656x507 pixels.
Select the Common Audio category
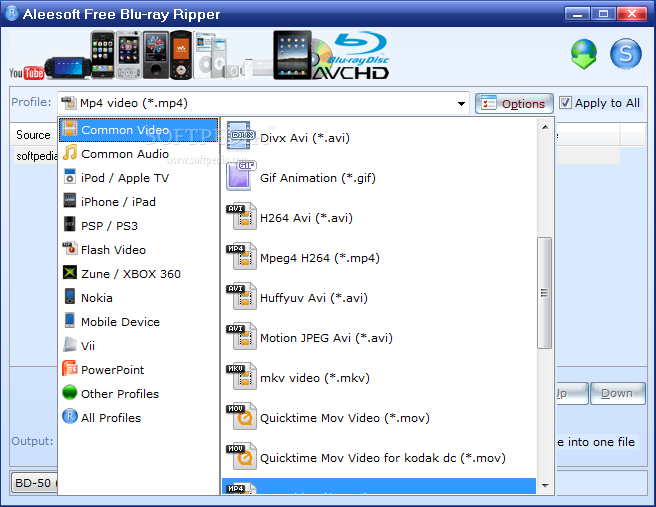[x=138, y=154]
